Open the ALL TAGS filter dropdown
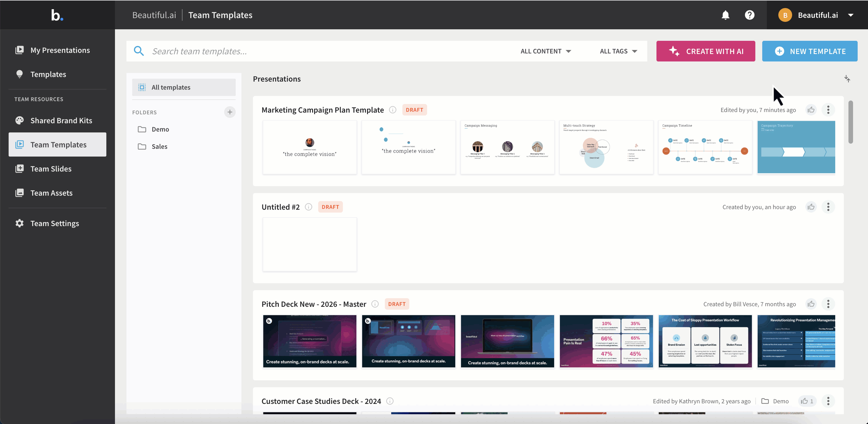This screenshot has height=424, width=868. [x=618, y=51]
